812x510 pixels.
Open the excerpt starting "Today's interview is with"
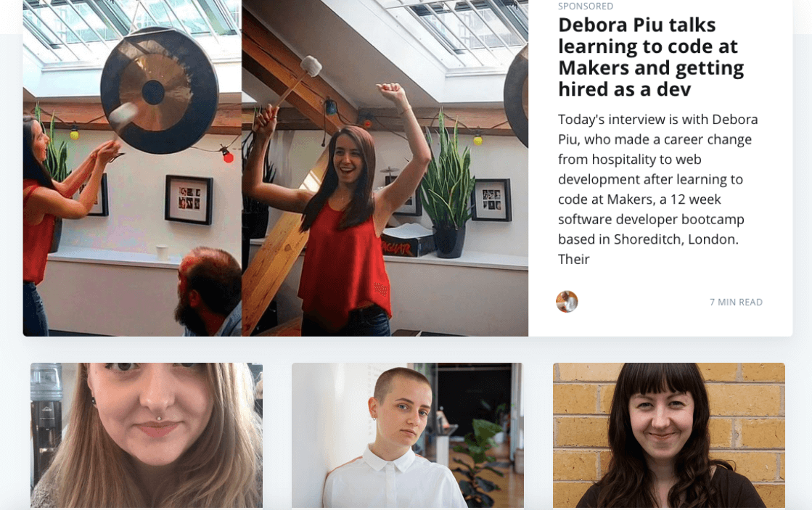[x=657, y=189]
